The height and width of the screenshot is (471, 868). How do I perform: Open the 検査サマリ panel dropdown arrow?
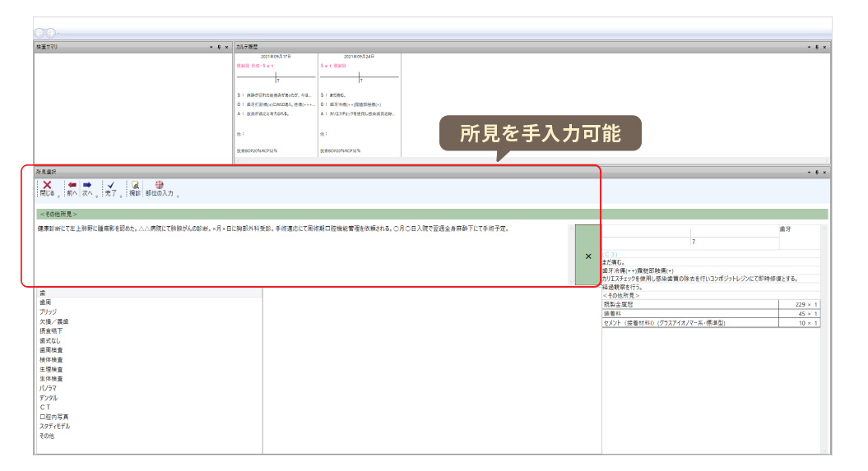(211, 48)
